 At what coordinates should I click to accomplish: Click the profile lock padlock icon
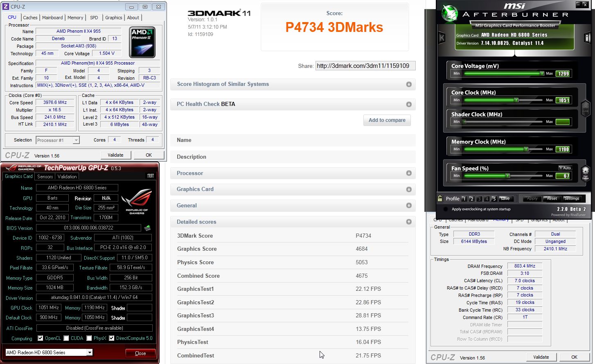point(440,198)
